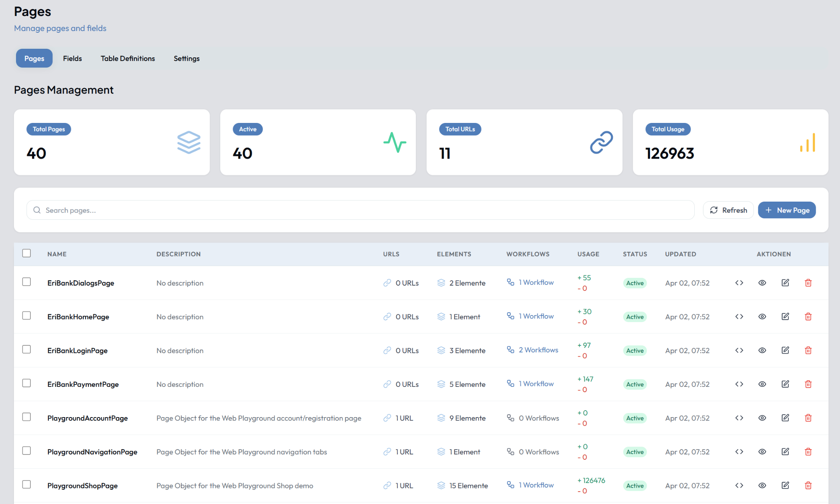Delete EriBankLoginPage using trash icon
840x504 pixels.
(x=808, y=350)
